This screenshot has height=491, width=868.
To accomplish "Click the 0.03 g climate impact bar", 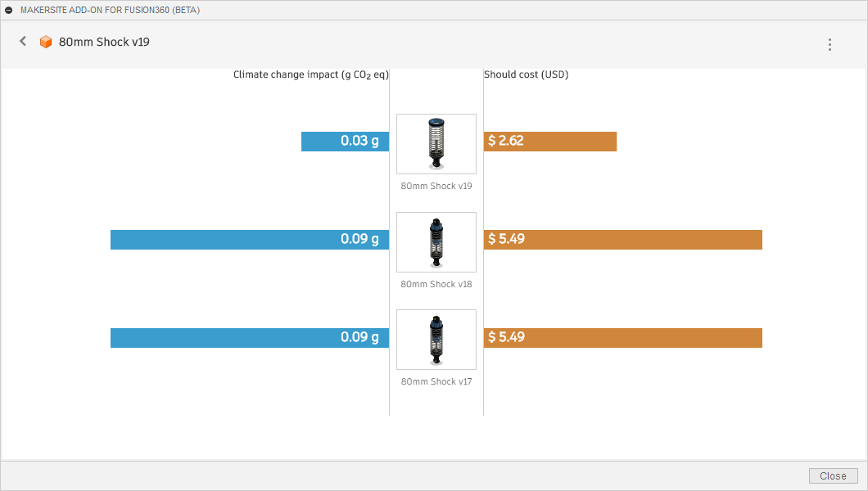I will (x=345, y=142).
